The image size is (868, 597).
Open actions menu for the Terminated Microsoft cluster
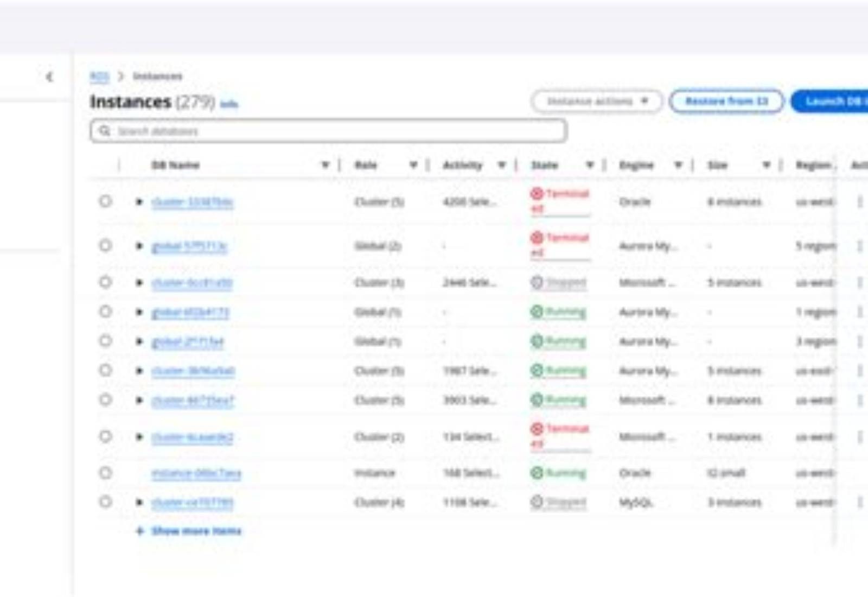(x=860, y=437)
